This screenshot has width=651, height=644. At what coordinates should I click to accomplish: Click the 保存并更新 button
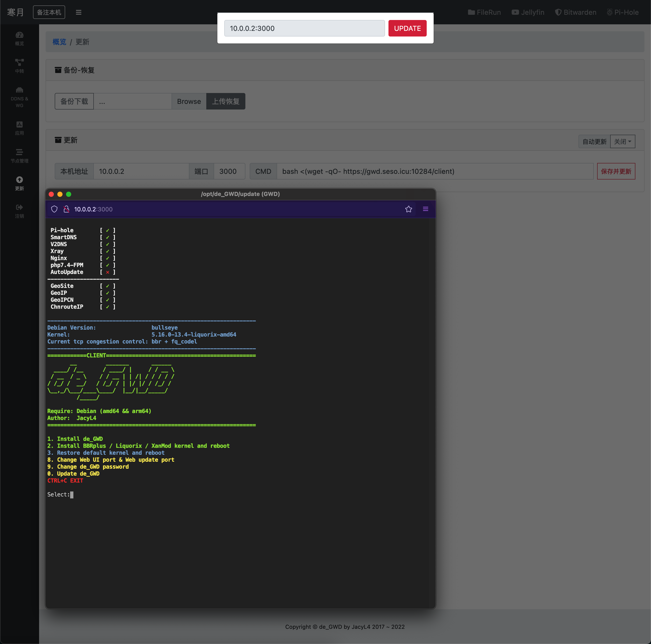(616, 171)
